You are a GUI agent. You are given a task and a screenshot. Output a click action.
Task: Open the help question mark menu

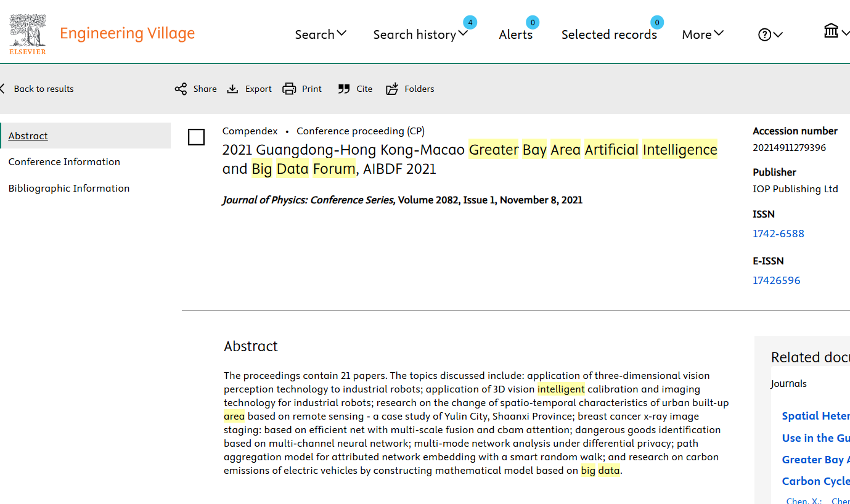click(770, 35)
